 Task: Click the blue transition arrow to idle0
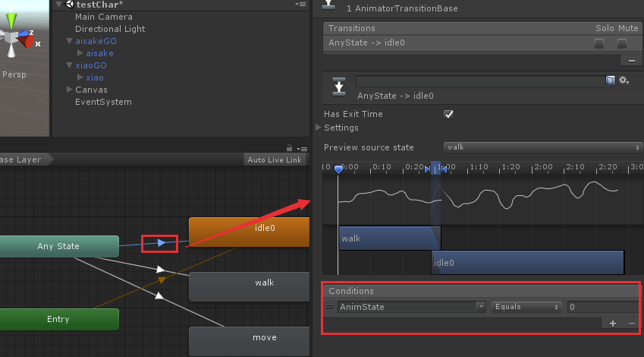(x=161, y=242)
